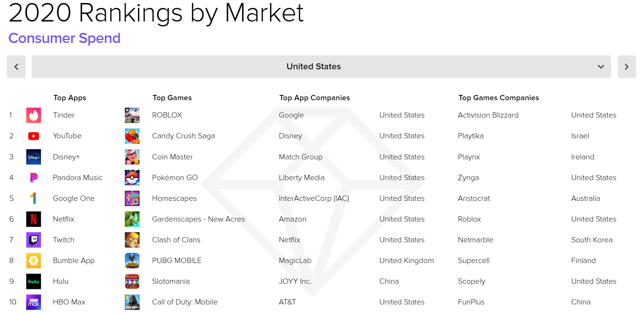Image resolution: width=644 pixels, height=315 pixels.
Task: Click the Candy Crush Saga icon
Action: 132,136
